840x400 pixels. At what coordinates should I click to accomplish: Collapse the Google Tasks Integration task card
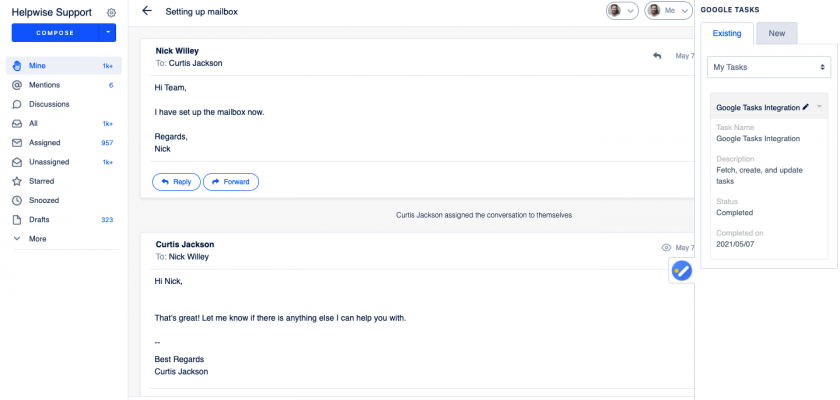coord(820,106)
